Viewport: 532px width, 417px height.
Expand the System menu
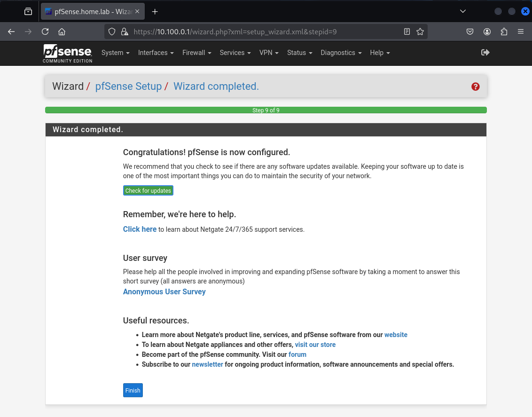[x=115, y=53]
